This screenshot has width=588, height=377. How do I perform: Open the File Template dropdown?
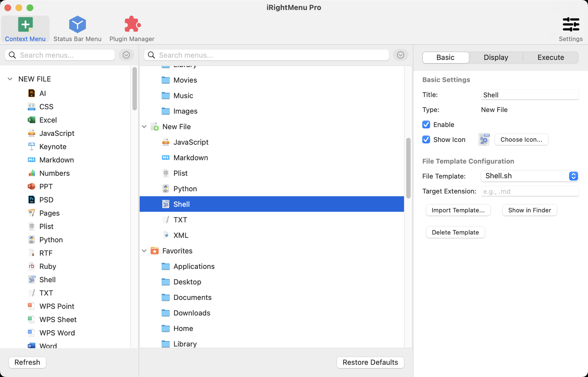point(530,176)
